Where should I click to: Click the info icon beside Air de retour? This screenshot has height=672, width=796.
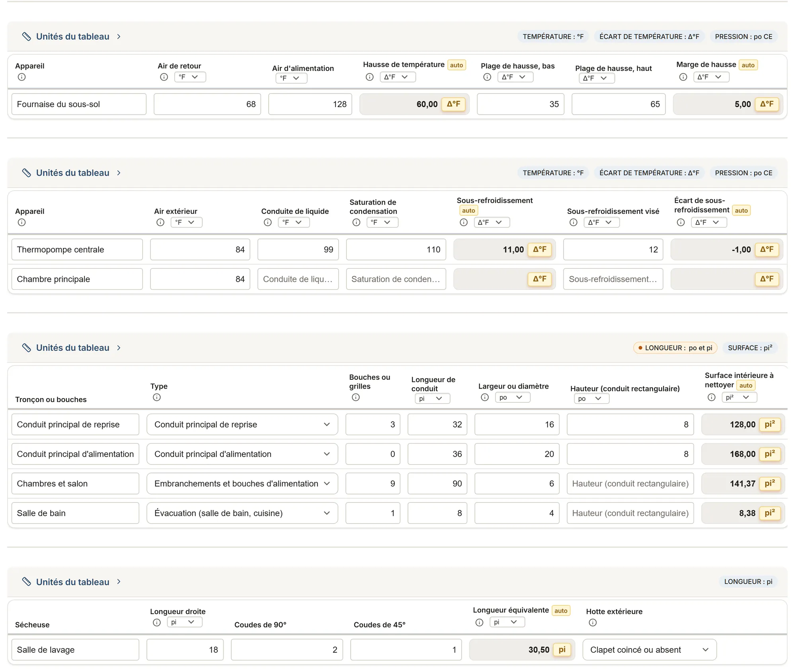click(x=164, y=77)
